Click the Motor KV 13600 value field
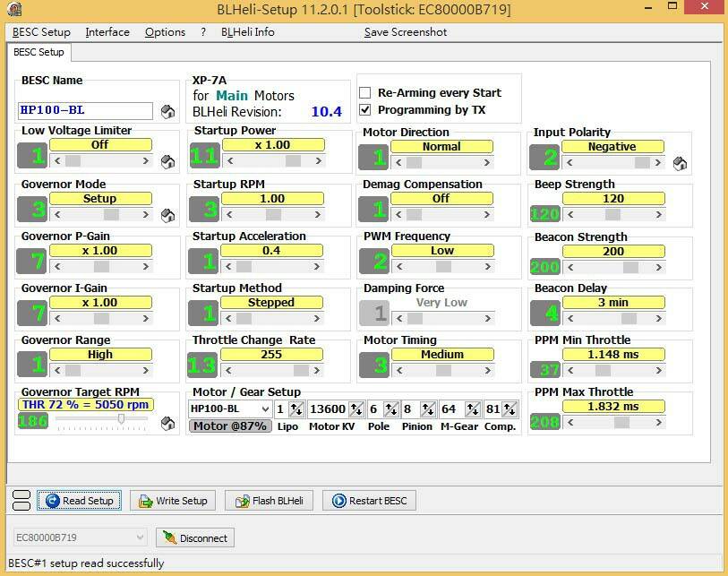The height and width of the screenshot is (576, 728). coord(328,409)
